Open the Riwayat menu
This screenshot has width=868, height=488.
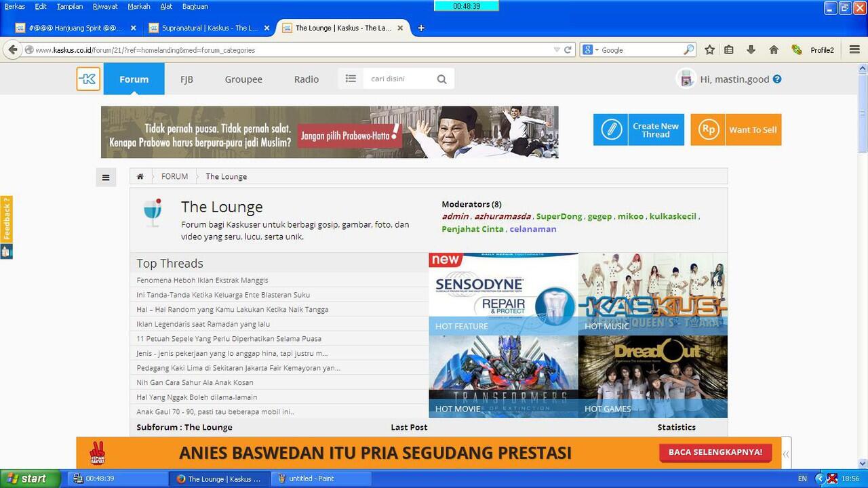click(x=105, y=6)
